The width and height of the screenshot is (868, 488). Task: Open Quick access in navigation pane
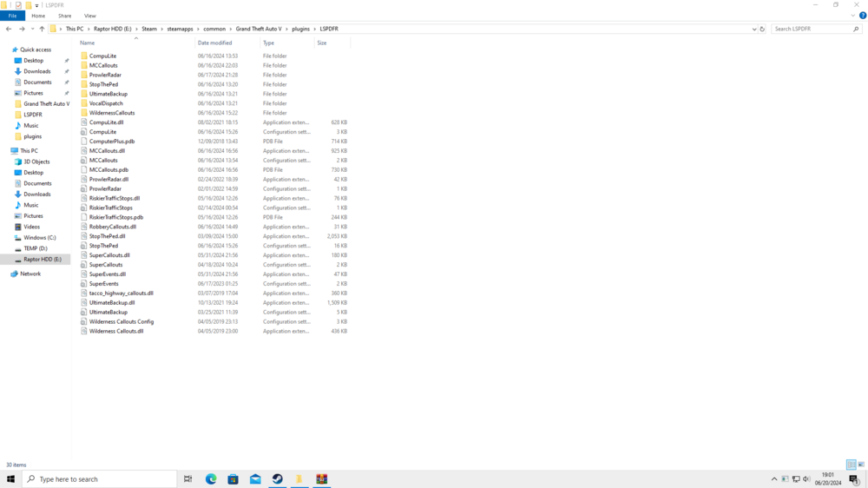pyautogui.click(x=36, y=49)
